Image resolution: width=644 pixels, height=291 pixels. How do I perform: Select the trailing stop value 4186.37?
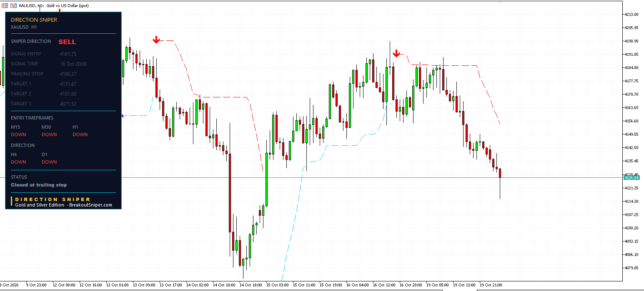(68, 74)
